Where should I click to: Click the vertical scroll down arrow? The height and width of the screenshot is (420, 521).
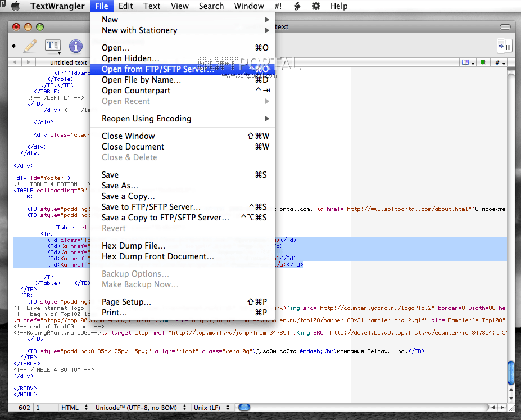(x=511, y=398)
